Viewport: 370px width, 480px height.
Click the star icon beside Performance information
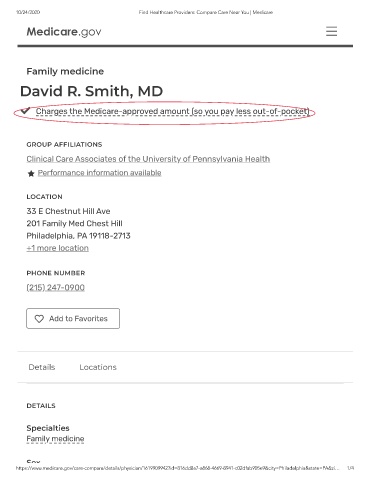tap(31, 174)
